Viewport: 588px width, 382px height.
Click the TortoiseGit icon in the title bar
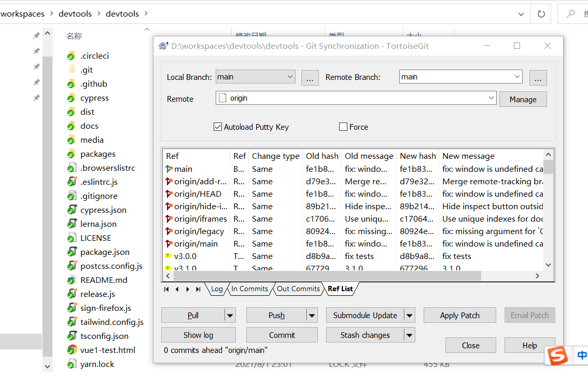[x=163, y=46]
